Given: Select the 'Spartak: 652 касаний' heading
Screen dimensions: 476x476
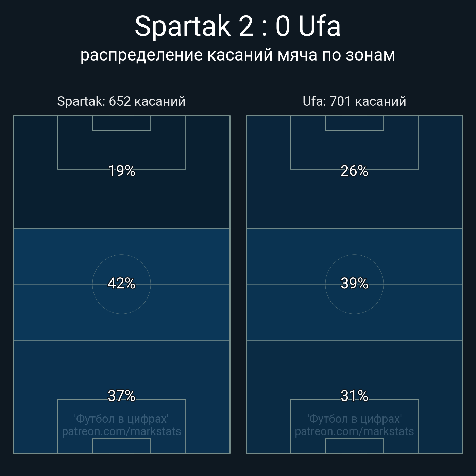Looking at the screenshot, I should (121, 101).
